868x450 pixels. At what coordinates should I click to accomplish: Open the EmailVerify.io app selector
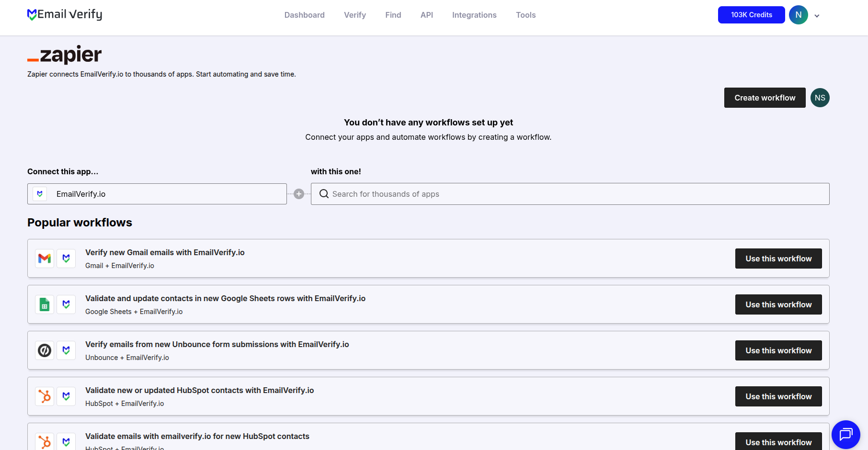point(157,194)
